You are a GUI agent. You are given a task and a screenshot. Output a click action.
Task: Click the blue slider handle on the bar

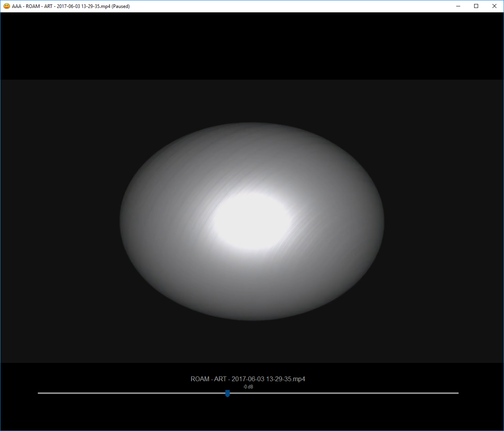point(227,394)
